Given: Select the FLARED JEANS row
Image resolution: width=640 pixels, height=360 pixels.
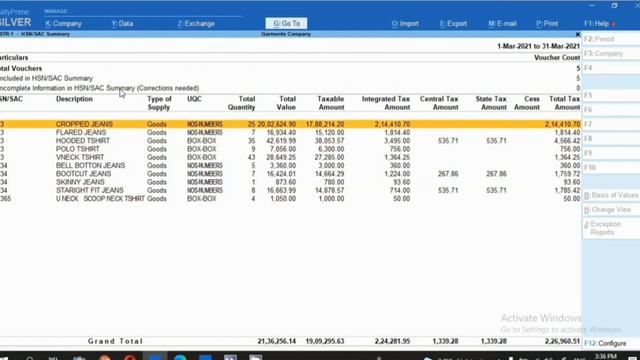Looking at the screenshot, I should (290, 133).
